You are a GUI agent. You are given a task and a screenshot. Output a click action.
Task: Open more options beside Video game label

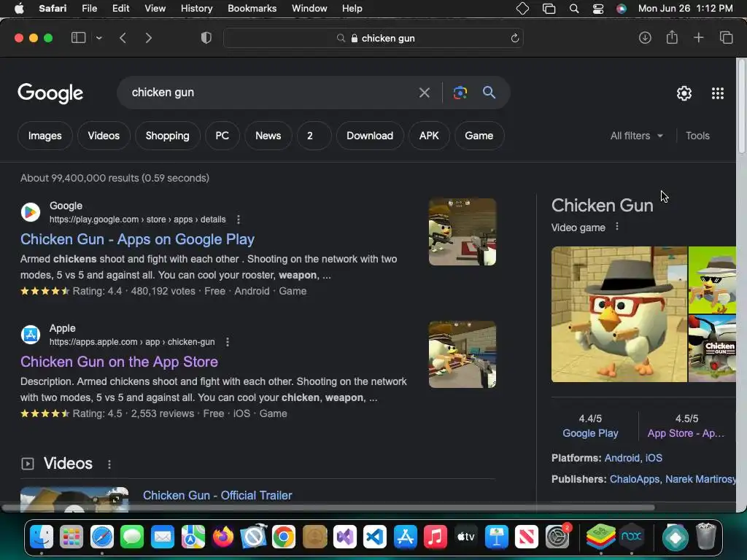tap(617, 227)
